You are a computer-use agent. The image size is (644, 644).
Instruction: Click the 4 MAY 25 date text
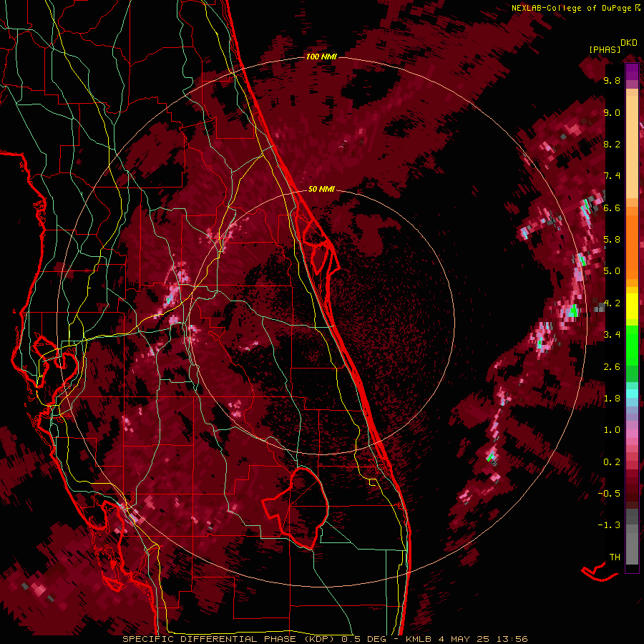pyautogui.click(x=464, y=639)
